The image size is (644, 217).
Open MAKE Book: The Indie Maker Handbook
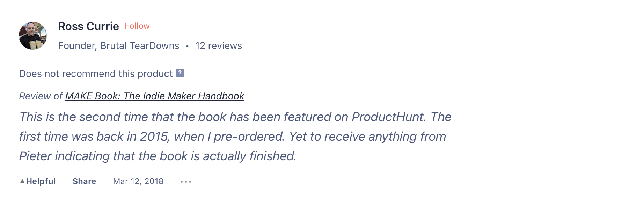(x=155, y=96)
